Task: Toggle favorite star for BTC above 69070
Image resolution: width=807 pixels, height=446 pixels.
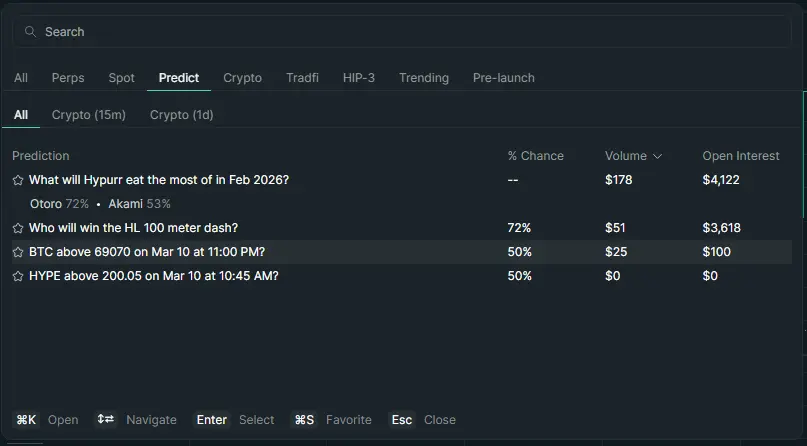Action: [x=18, y=252]
